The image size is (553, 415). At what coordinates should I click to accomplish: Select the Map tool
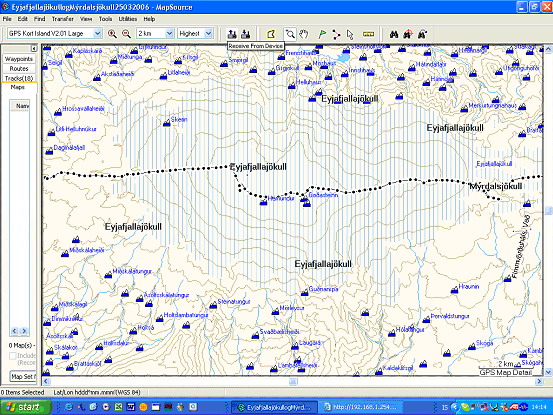271,34
